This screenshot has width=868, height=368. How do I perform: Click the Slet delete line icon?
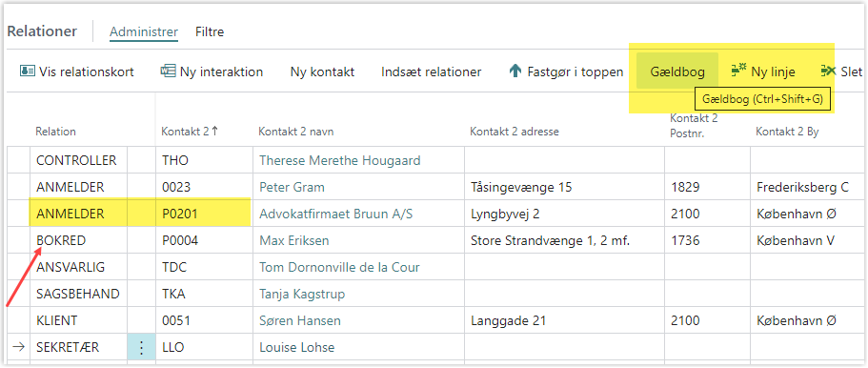pyautogui.click(x=828, y=71)
